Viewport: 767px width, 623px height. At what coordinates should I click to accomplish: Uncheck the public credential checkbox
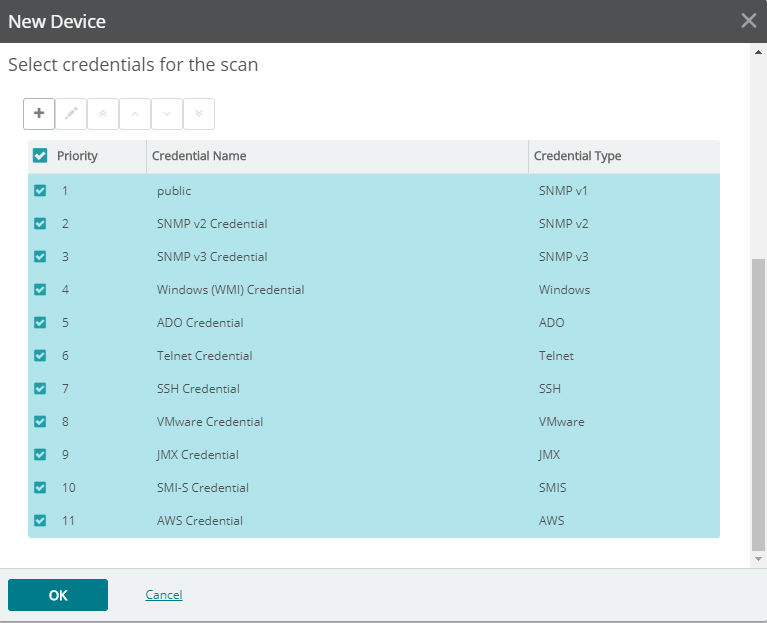40,191
